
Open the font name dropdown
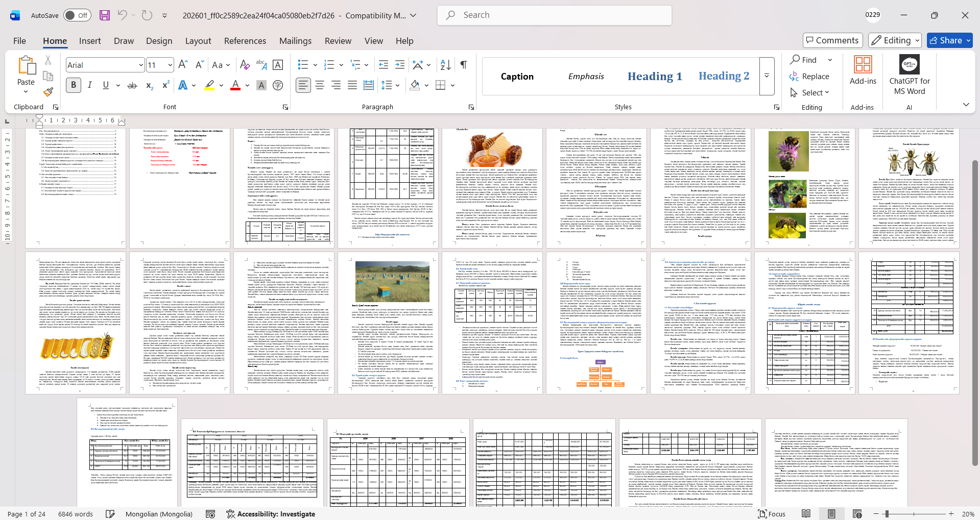(141, 65)
